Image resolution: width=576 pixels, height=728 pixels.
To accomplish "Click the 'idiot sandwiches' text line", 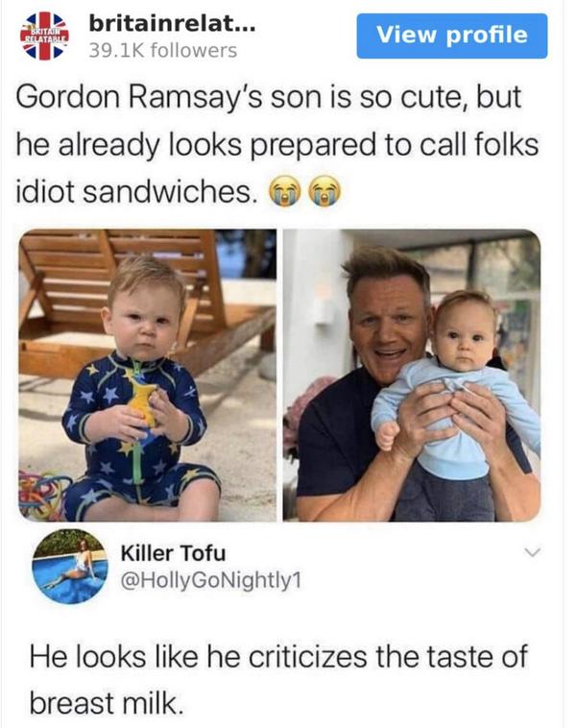I will [136, 191].
